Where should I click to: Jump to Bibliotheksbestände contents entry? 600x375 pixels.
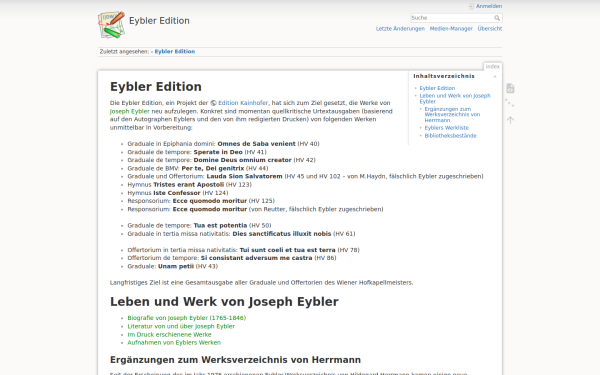point(450,136)
